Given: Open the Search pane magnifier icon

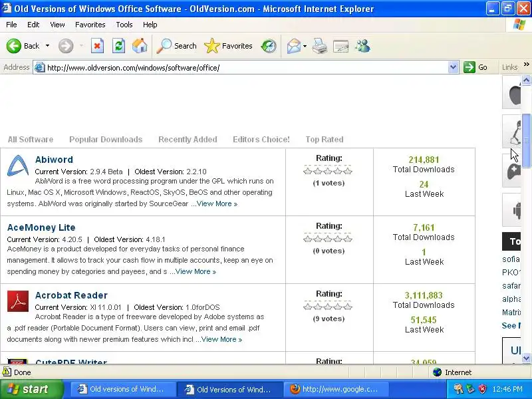Looking at the screenshot, I should point(164,46).
